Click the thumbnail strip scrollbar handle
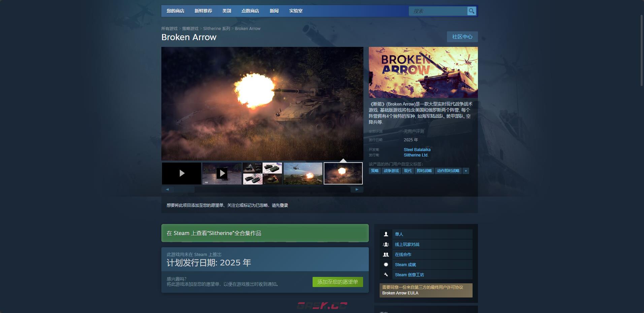 (184, 190)
